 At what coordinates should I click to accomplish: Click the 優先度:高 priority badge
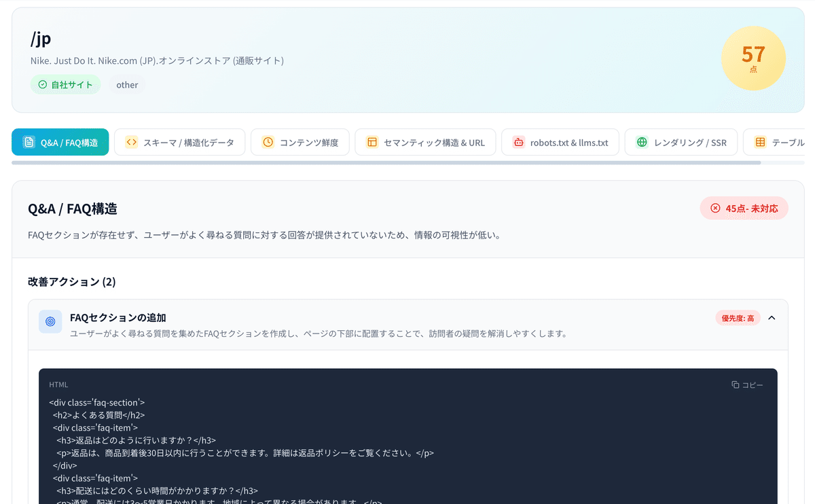point(738,317)
